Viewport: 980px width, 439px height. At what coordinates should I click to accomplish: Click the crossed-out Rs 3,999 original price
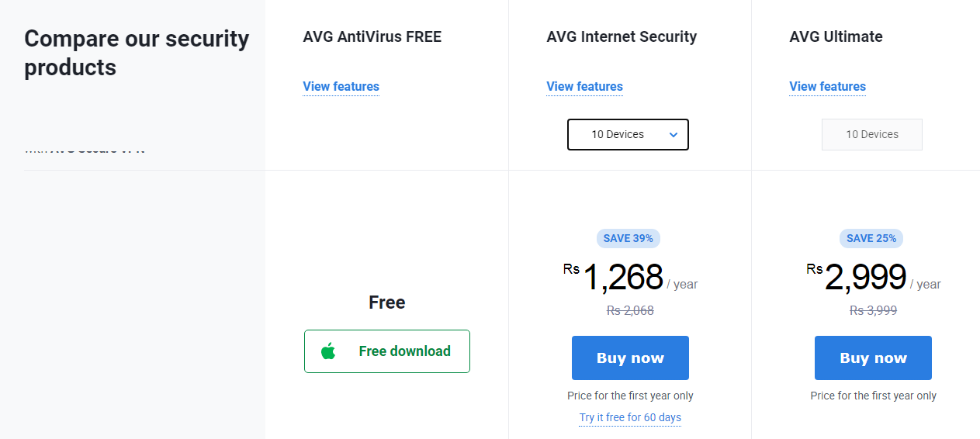[873, 310]
